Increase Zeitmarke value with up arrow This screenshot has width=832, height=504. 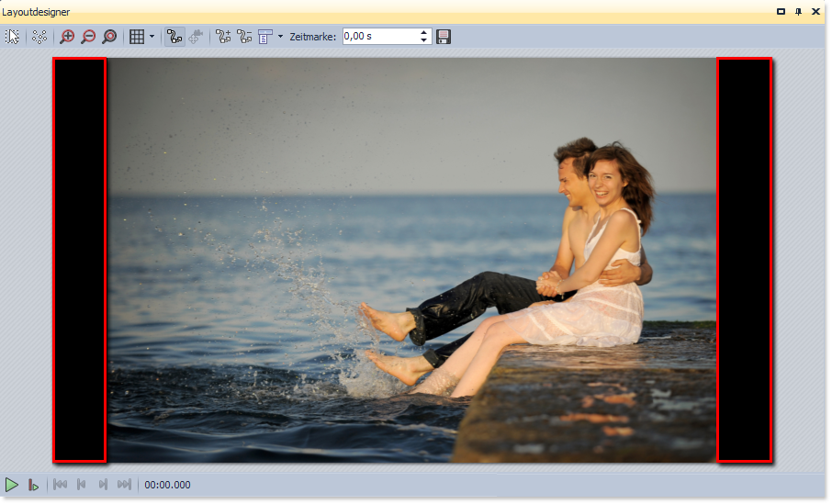click(x=423, y=33)
